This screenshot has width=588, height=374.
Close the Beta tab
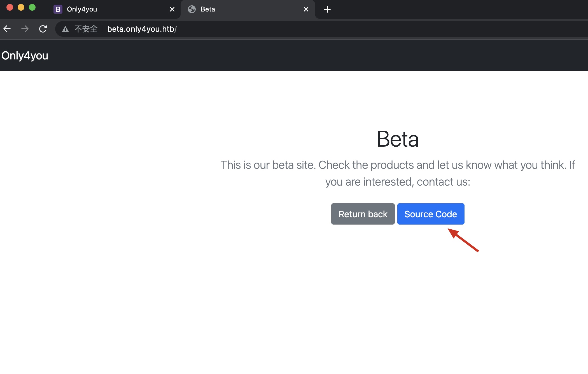[x=306, y=9]
